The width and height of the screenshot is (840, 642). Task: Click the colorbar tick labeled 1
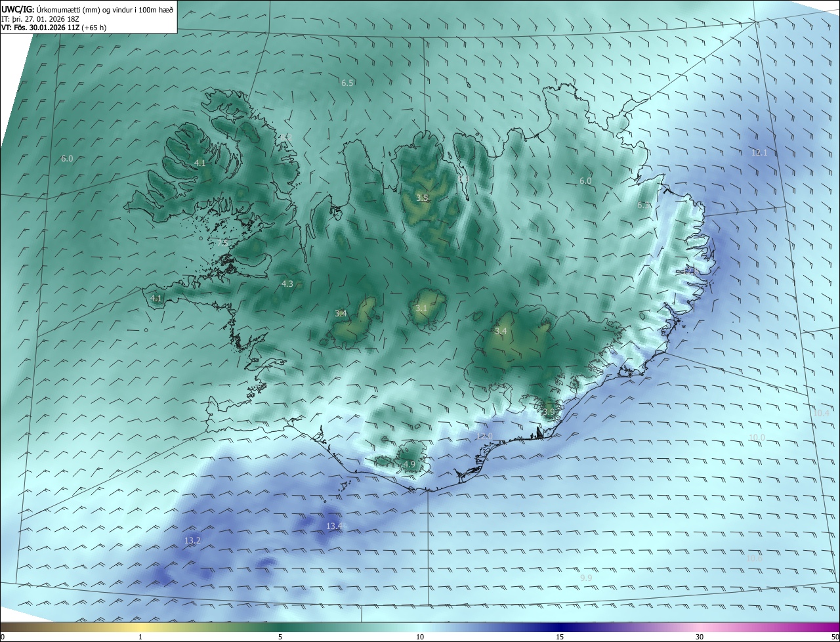click(x=140, y=637)
